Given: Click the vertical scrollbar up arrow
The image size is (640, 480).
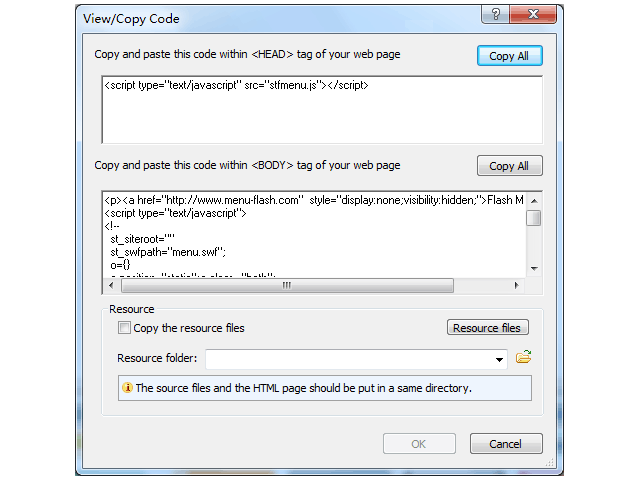Looking at the screenshot, I should [534, 200].
